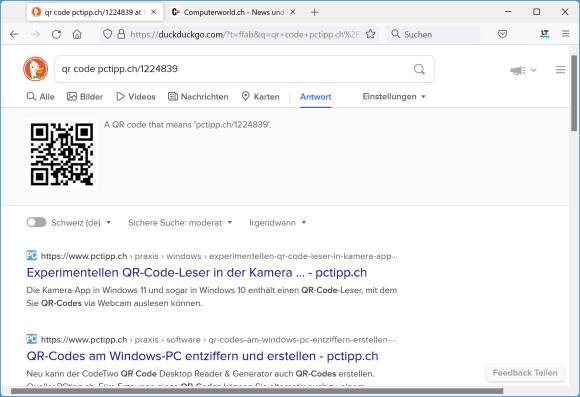Image resolution: width=580 pixels, height=397 pixels.
Task: Open the Sichere Suche: moderat dropdown
Action: pyautogui.click(x=180, y=223)
